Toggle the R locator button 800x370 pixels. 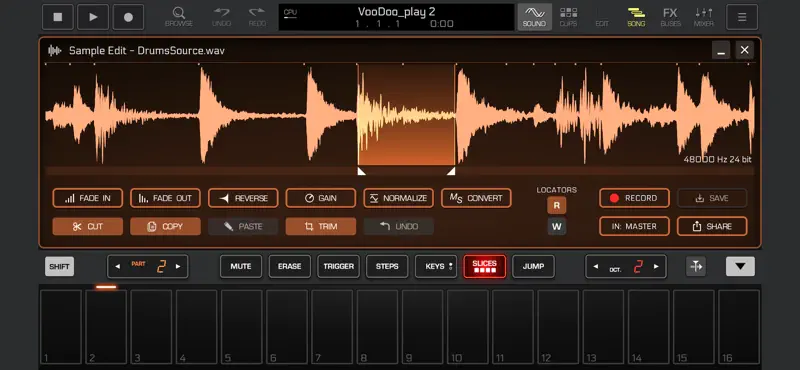click(557, 206)
